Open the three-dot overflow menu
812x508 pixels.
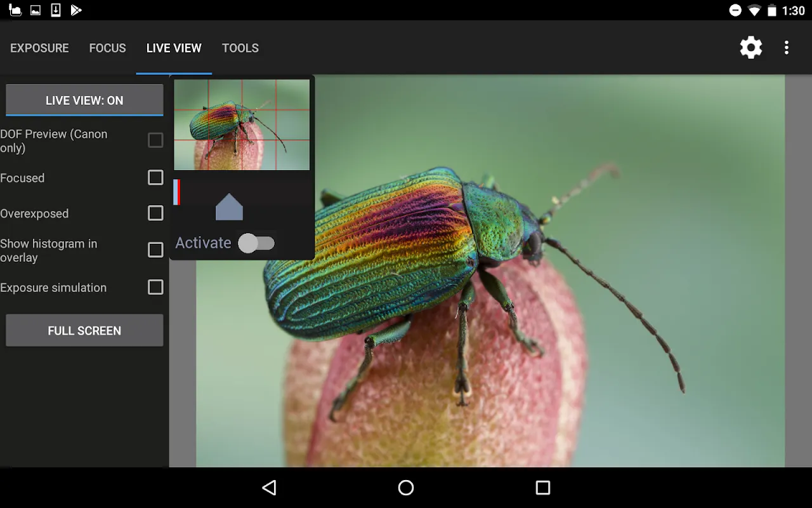pos(787,48)
